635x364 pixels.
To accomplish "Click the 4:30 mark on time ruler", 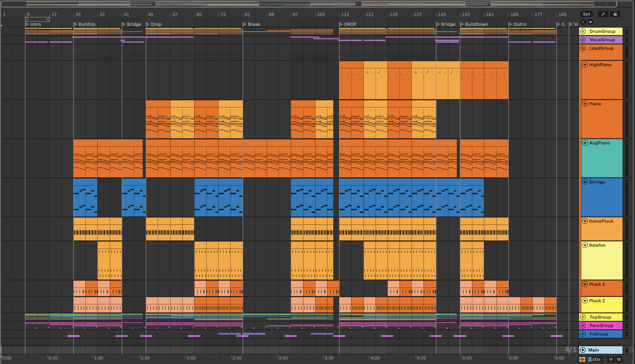I will [421, 358].
